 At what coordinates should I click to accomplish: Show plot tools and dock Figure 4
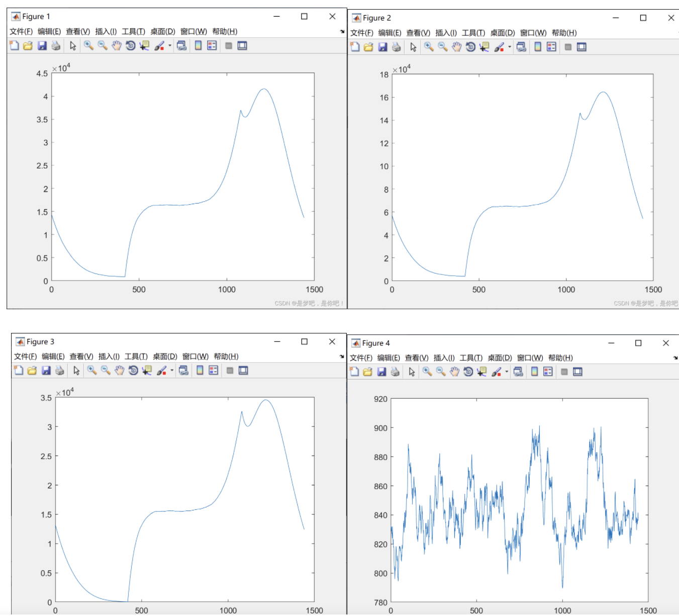click(x=577, y=372)
